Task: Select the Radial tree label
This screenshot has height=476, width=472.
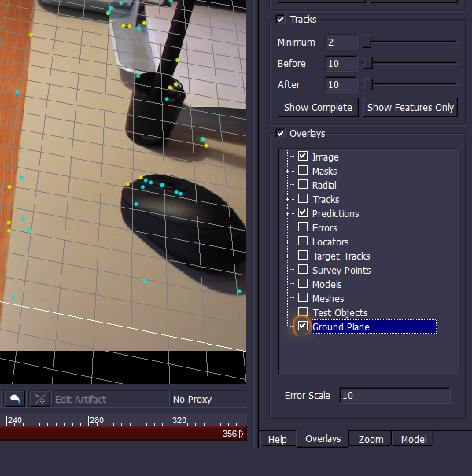Action: (x=324, y=185)
